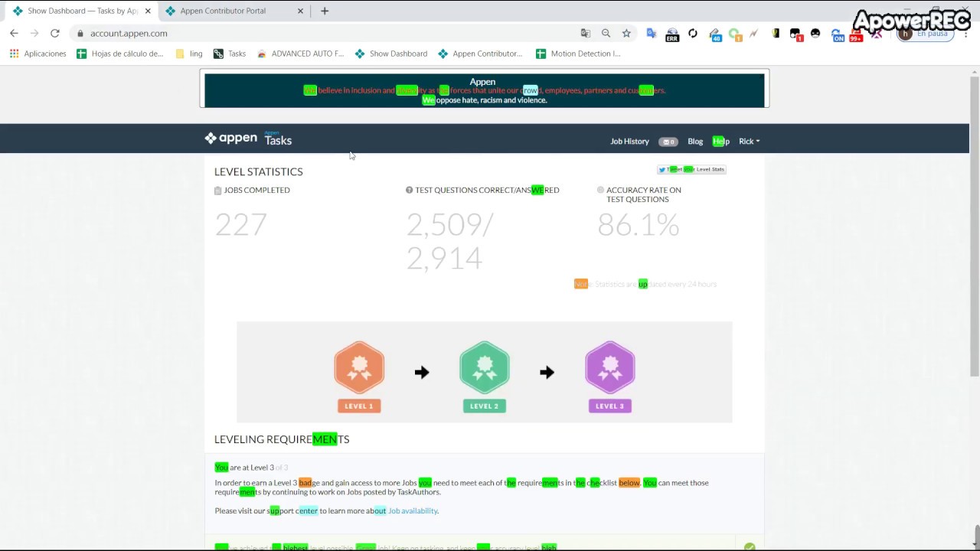The height and width of the screenshot is (551, 980).
Task: Click the 2,509/2,914 test questions value
Action: 450,241
